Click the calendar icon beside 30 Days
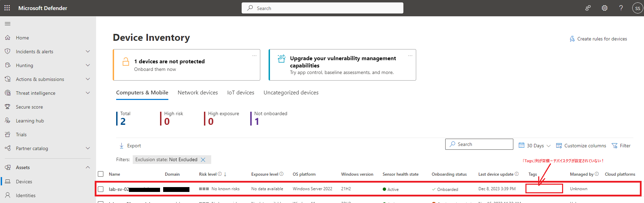The width and height of the screenshot is (644, 203). [522, 145]
